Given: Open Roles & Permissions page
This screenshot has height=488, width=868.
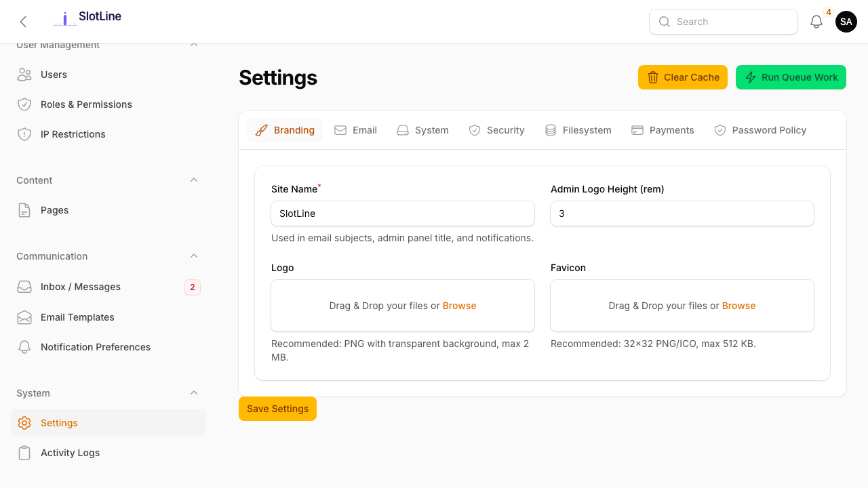Looking at the screenshot, I should 108,104.
